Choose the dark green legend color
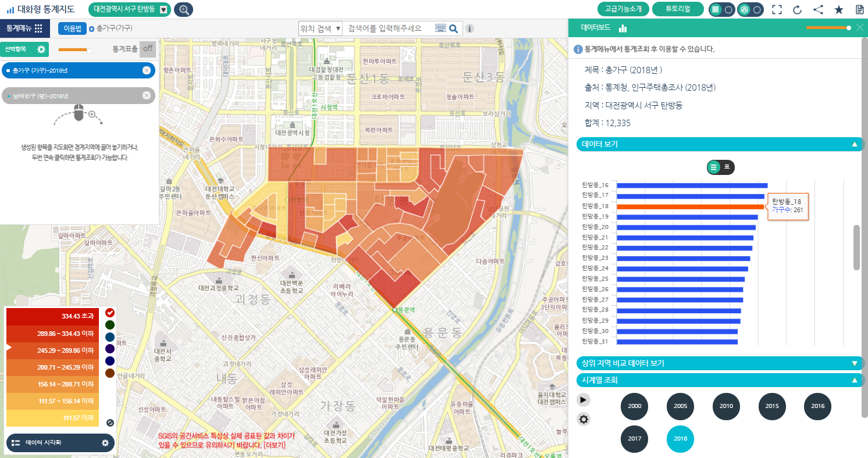868x458 pixels. pyautogui.click(x=110, y=324)
